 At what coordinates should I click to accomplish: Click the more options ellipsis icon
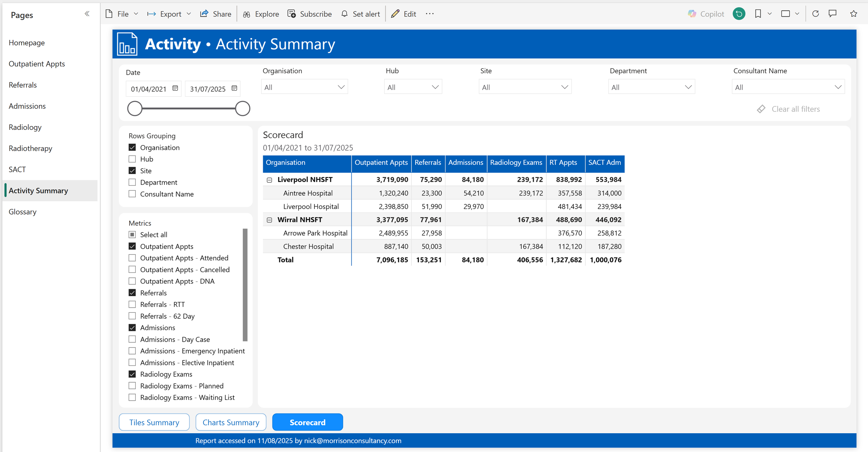tap(429, 14)
